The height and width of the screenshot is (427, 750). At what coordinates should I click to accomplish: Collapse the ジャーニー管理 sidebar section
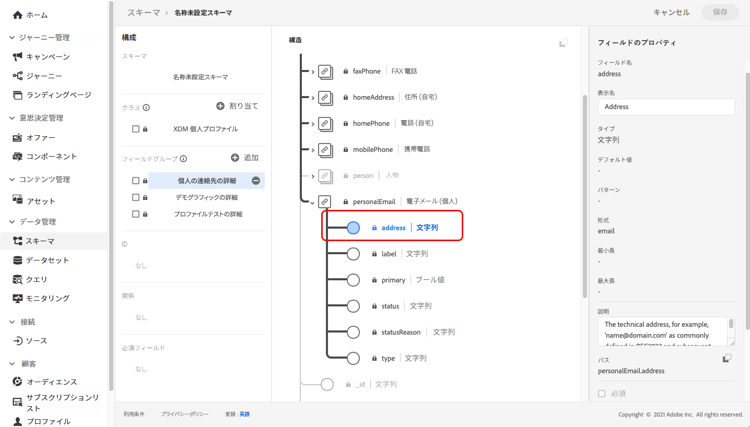12,37
